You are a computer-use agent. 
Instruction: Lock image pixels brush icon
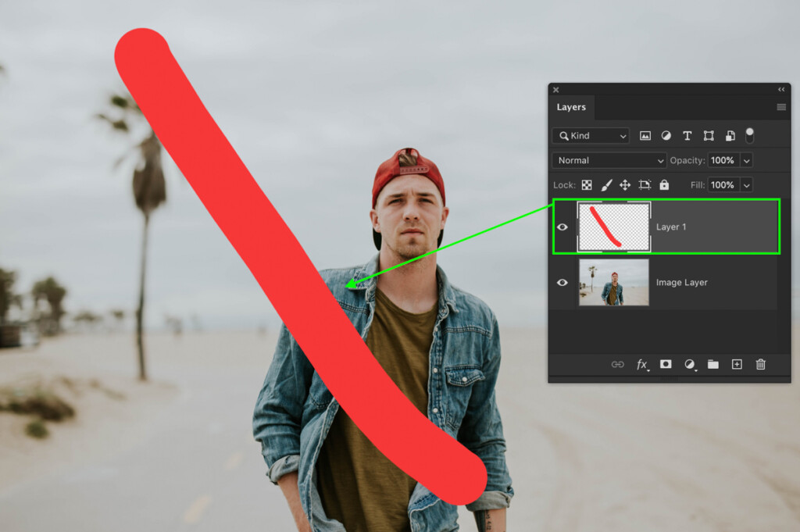tap(606, 185)
